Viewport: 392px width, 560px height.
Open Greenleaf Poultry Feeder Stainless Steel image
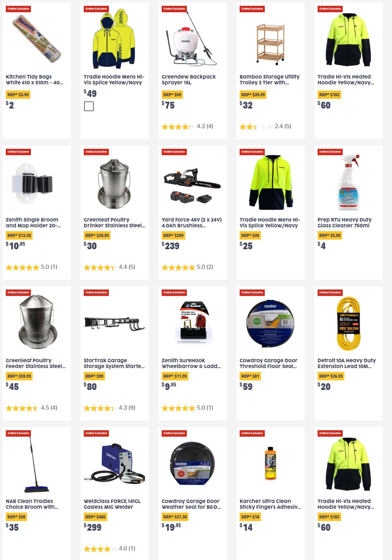[x=37, y=321]
